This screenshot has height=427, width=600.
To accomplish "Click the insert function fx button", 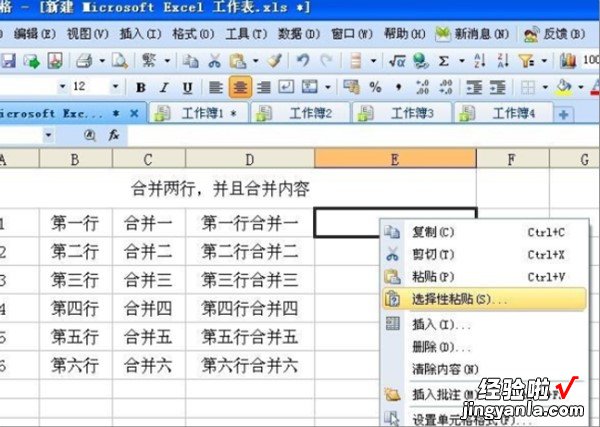I will pyautogui.click(x=114, y=135).
